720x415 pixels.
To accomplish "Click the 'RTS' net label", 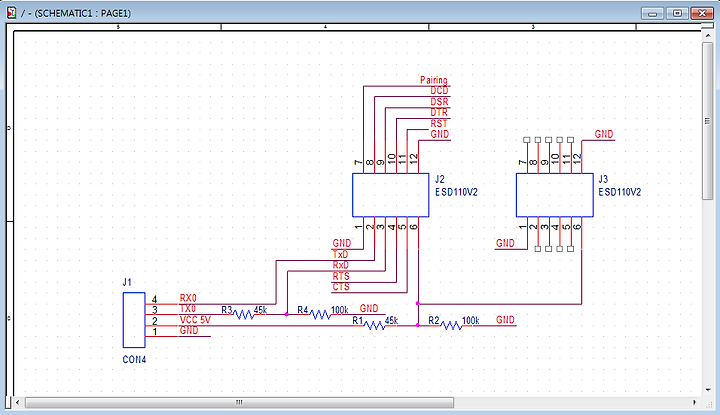I will click(341, 276).
